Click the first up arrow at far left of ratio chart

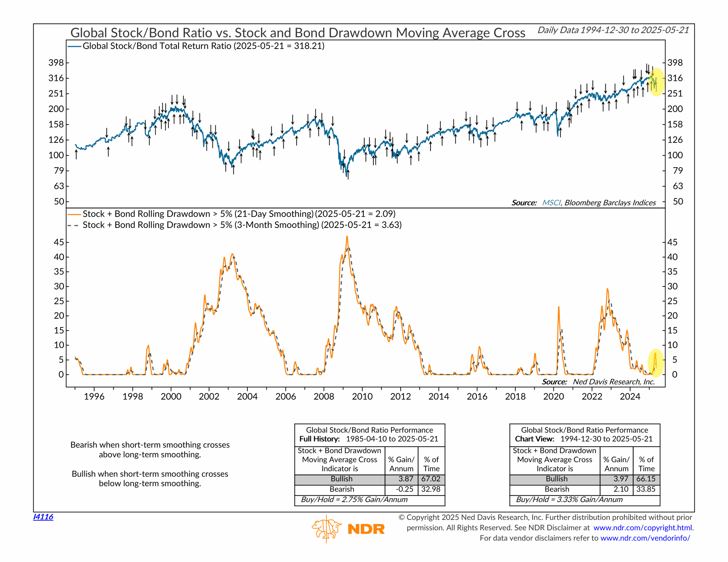[76, 155]
